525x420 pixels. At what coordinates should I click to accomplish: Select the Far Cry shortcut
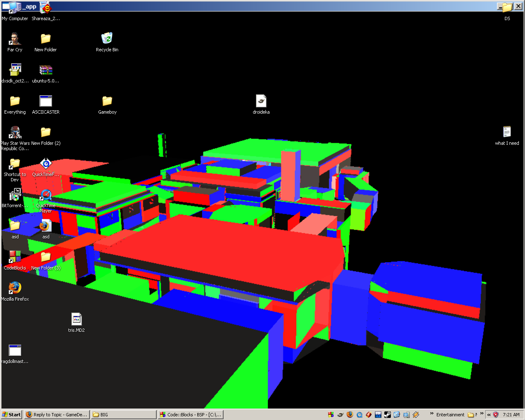click(x=15, y=42)
